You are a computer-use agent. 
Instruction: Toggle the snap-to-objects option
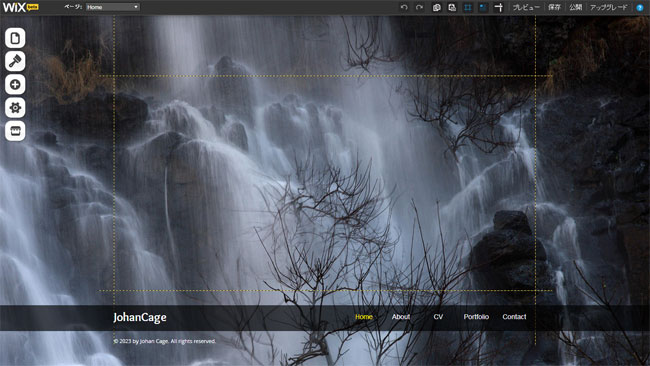[x=483, y=7]
